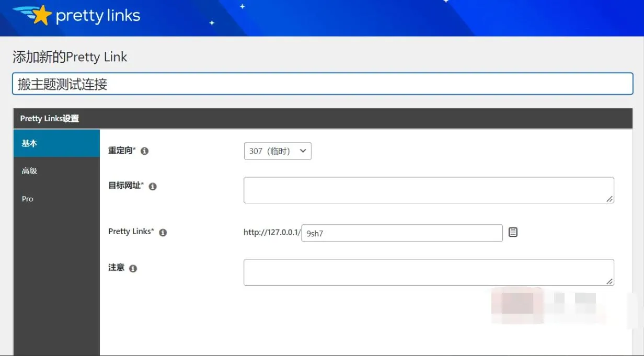Screen dimensions: 644x356
Task: Click the Pretty Links设置 panel header
Action: pyautogui.click(x=323, y=119)
